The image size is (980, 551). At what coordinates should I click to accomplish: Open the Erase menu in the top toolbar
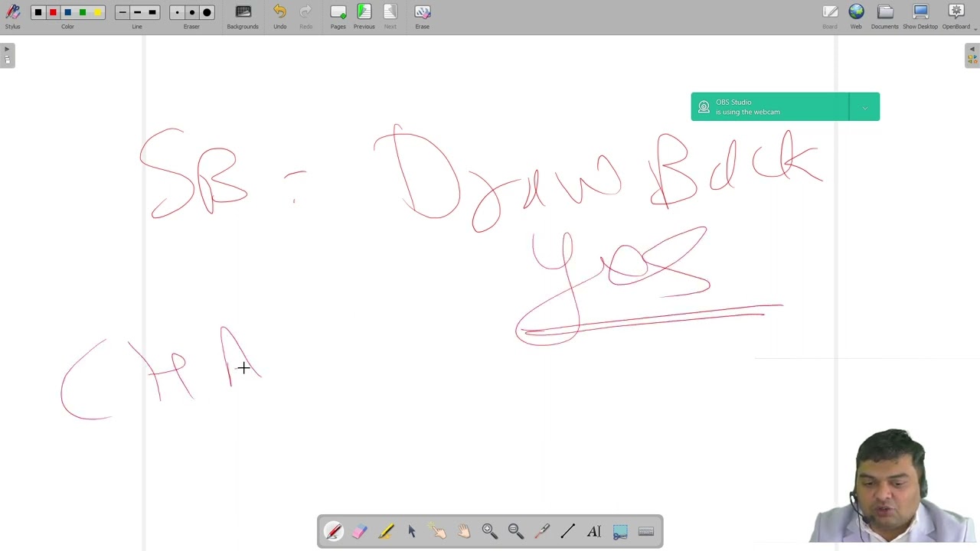(x=422, y=16)
